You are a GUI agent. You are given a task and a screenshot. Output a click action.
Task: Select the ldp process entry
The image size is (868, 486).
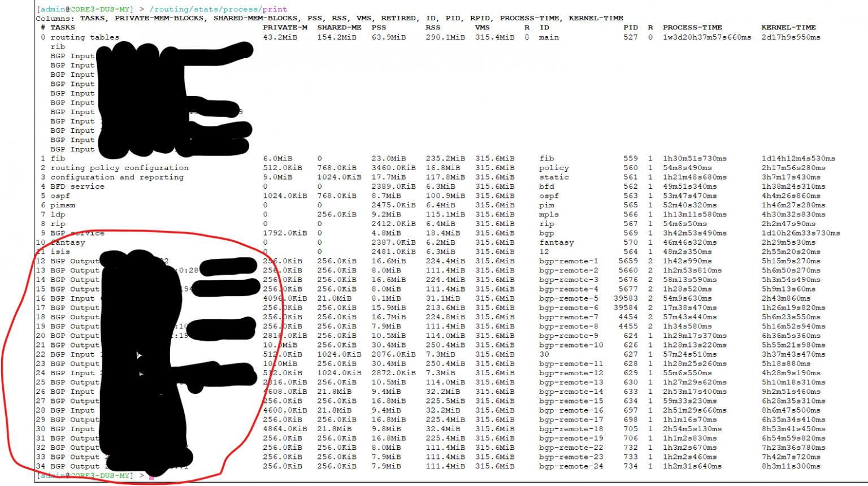pos(58,214)
